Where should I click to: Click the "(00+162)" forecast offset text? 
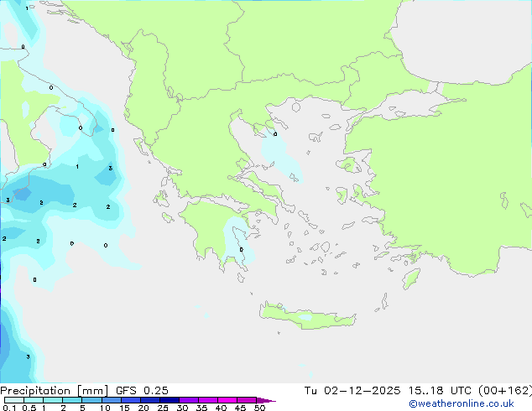[505, 391]
